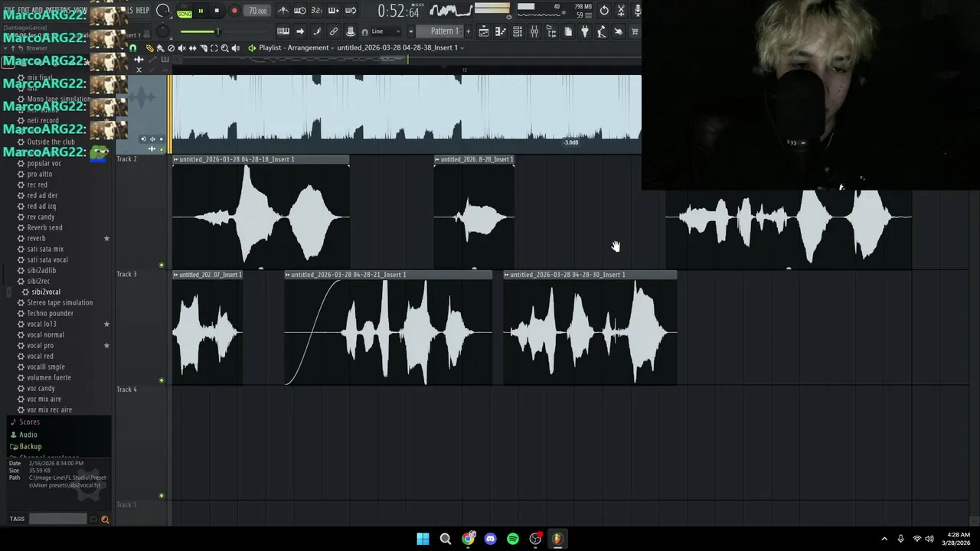Toggle the 3-2-1 recording countdown

[316, 11]
